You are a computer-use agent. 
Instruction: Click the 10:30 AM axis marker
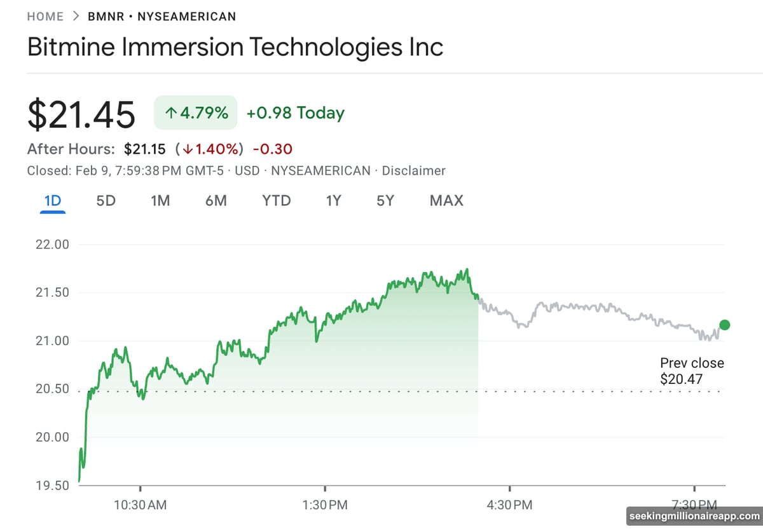point(141,505)
